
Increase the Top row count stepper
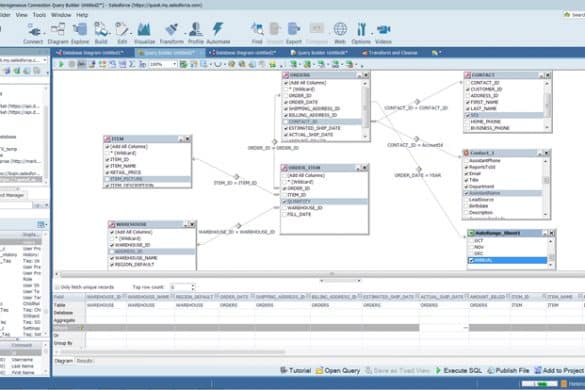193,286
